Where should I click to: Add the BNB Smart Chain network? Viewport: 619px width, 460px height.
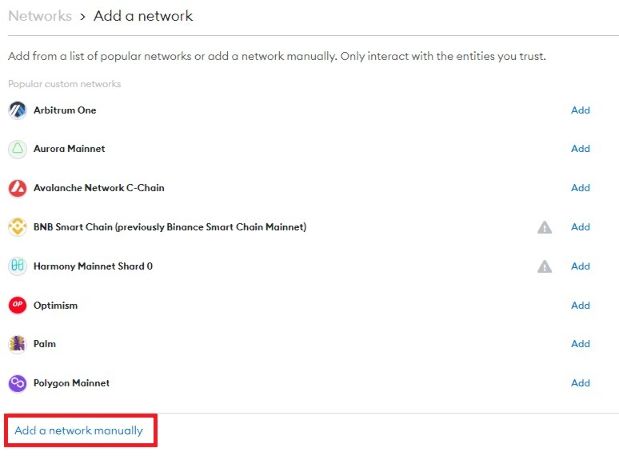(x=580, y=227)
